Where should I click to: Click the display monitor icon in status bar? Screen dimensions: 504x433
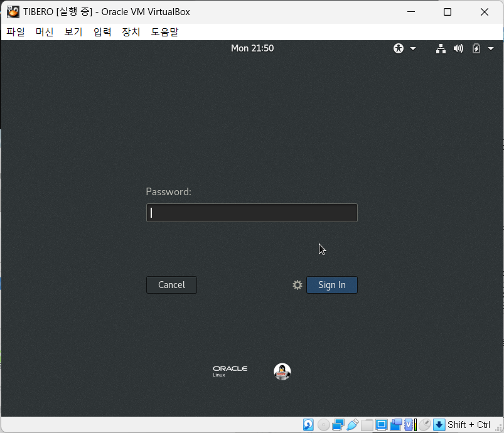coord(382,425)
